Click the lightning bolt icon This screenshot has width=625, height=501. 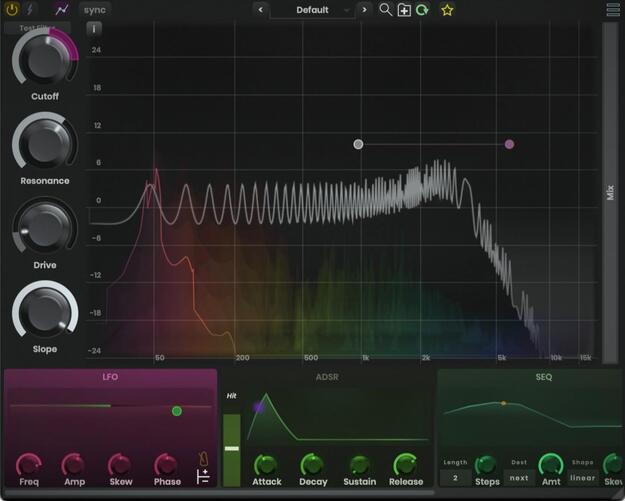tap(30, 9)
